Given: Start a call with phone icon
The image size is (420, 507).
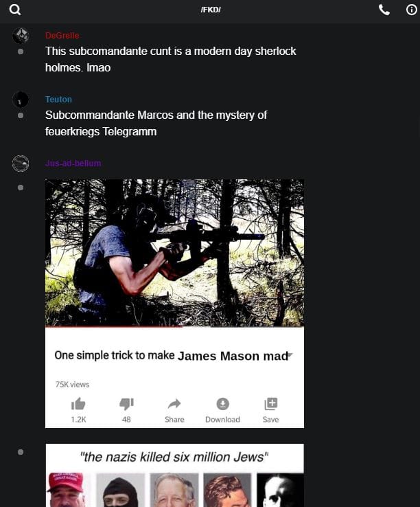Looking at the screenshot, I should 384,10.
